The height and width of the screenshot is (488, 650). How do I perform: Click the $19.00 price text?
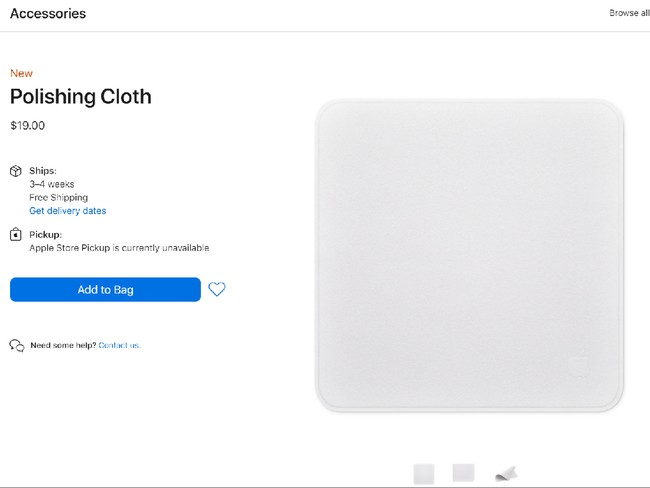(x=27, y=126)
